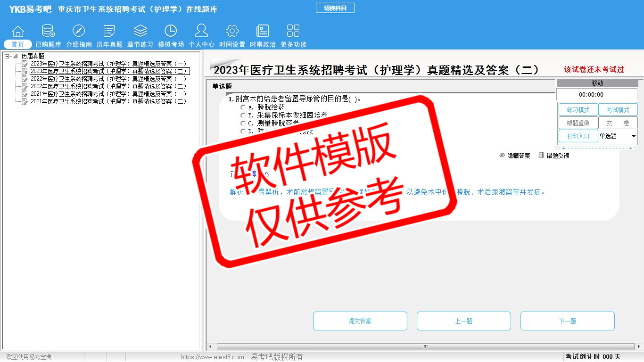Open the 介绍指南 compass icon
The image size is (644, 362).
[79, 32]
